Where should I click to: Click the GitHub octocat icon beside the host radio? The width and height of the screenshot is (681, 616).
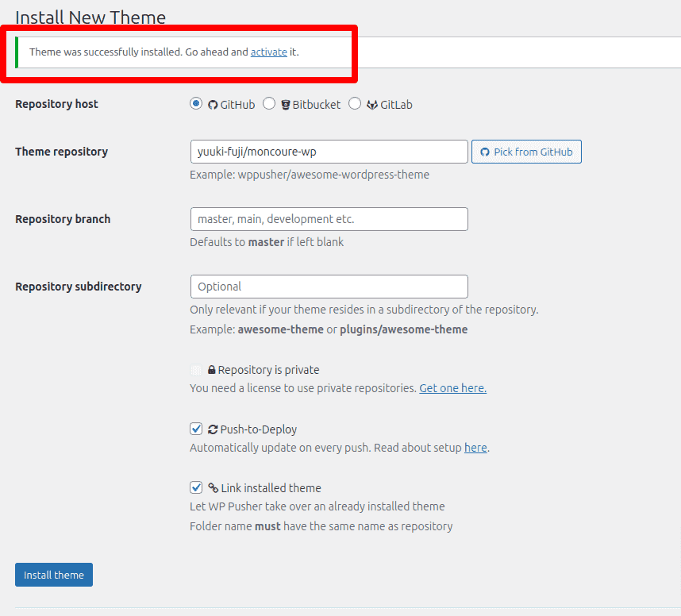(x=213, y=105)
